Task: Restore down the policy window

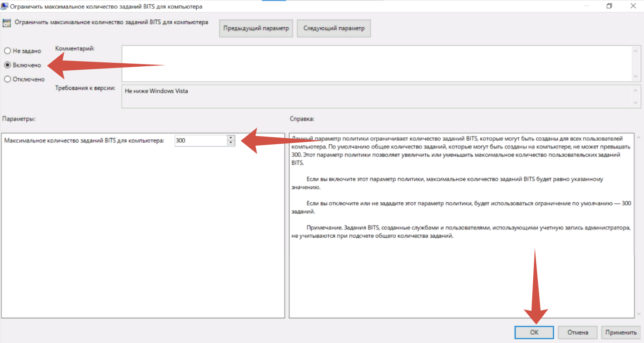Action: point(609,6)
